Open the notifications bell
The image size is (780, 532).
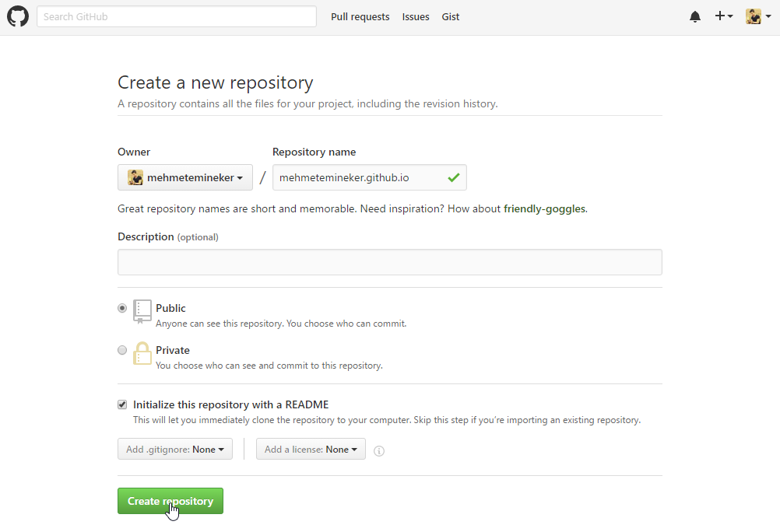point(695,17)
